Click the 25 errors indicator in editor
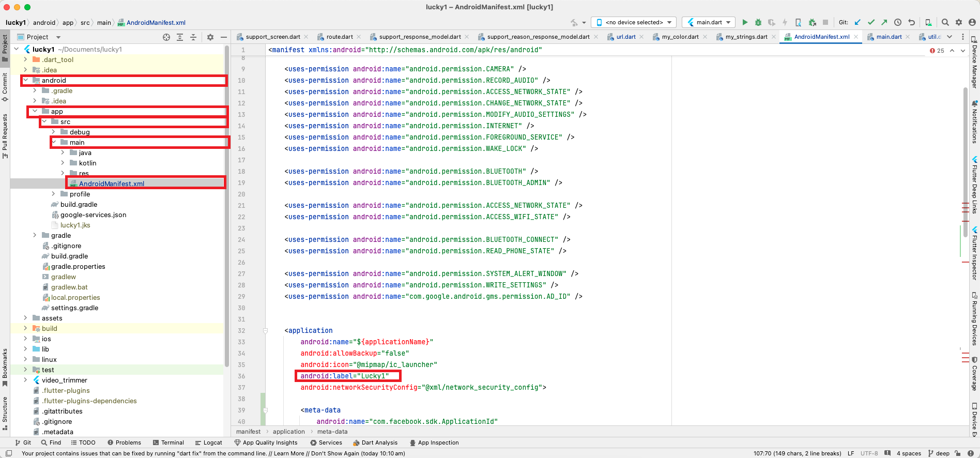Viewport: 980px width, 458px height. (937, 51)
